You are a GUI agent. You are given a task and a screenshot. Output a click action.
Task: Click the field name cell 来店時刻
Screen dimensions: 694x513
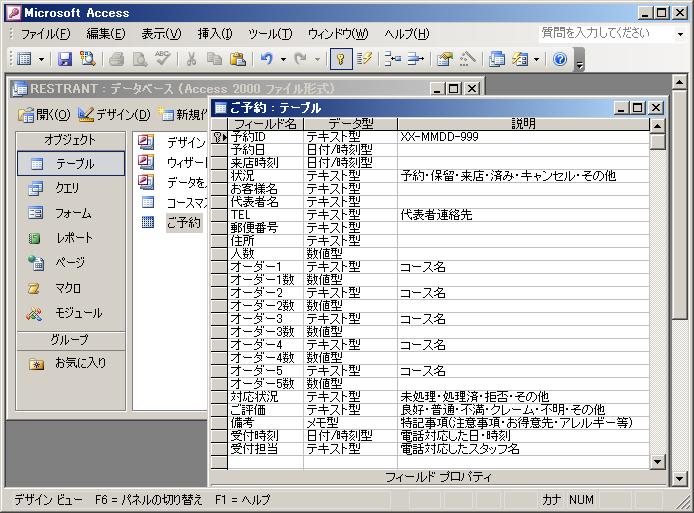266,163
